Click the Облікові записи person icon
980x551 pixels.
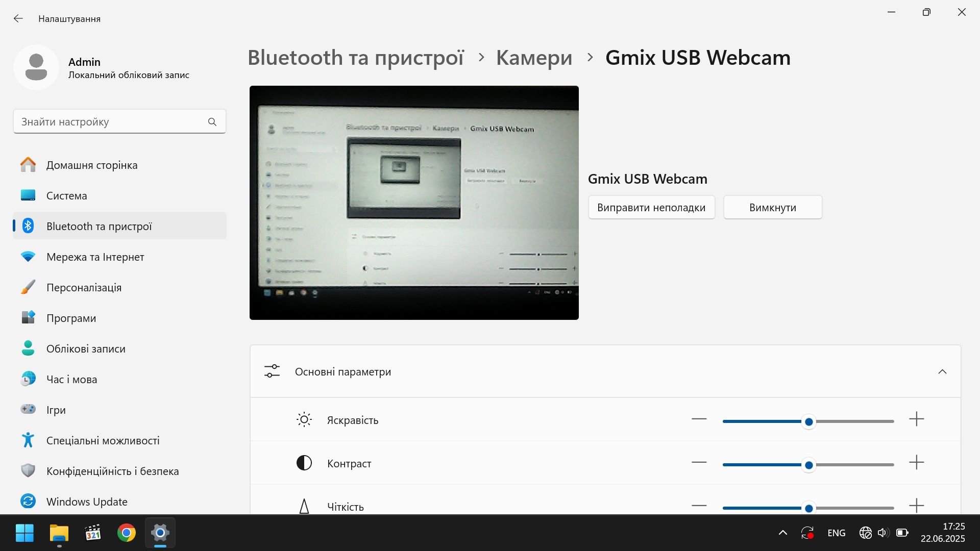coord(28,348)
